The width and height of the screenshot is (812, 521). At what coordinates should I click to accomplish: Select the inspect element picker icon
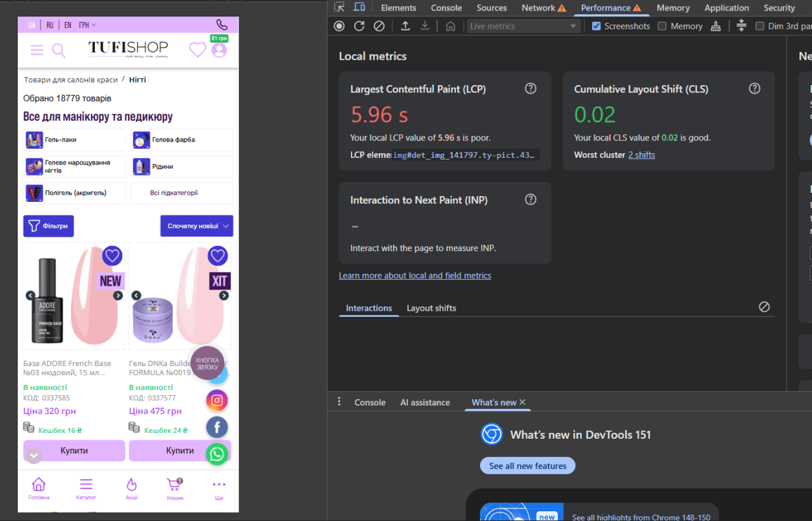tap(339, 7)
